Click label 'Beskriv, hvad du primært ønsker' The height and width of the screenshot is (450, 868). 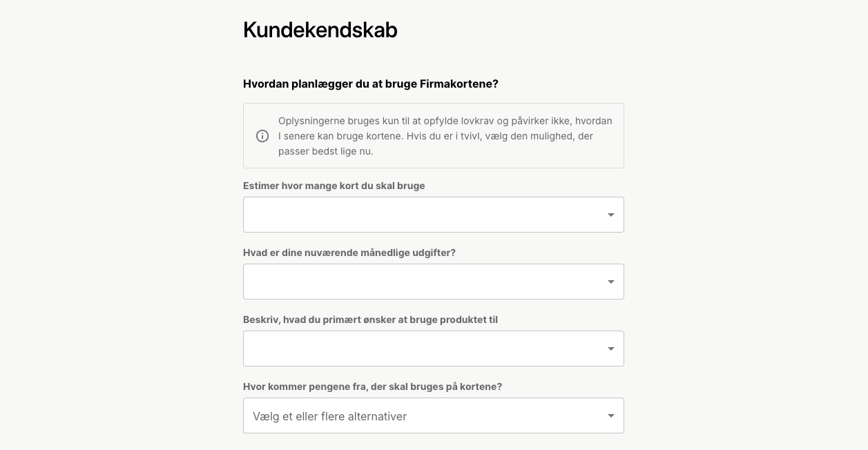coord(370,320)
